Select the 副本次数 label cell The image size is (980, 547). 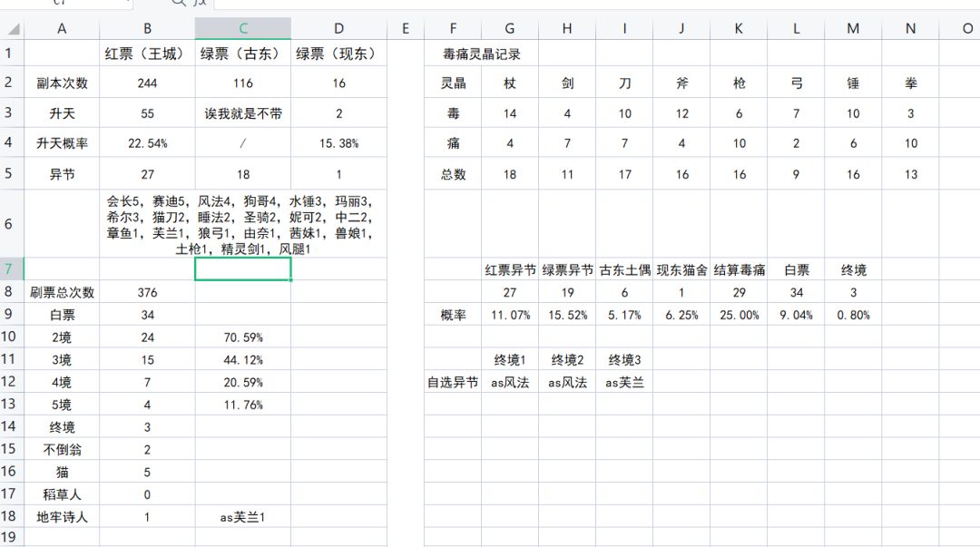click(62, 83)
